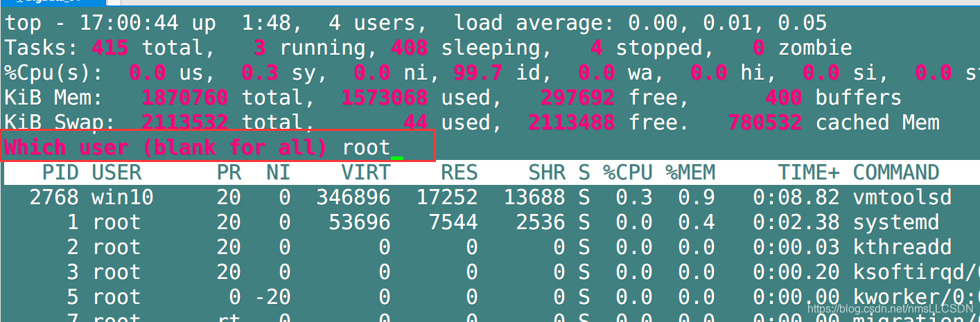Click the 7544 RES value
The image size is (980, 322).
click(x=453, y=222)
